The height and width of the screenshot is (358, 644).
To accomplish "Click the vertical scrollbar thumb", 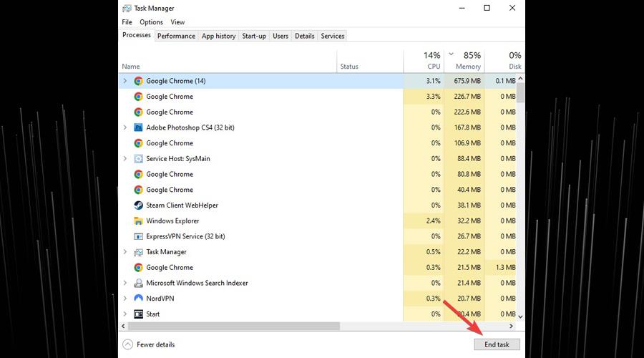I will point(520,92).
